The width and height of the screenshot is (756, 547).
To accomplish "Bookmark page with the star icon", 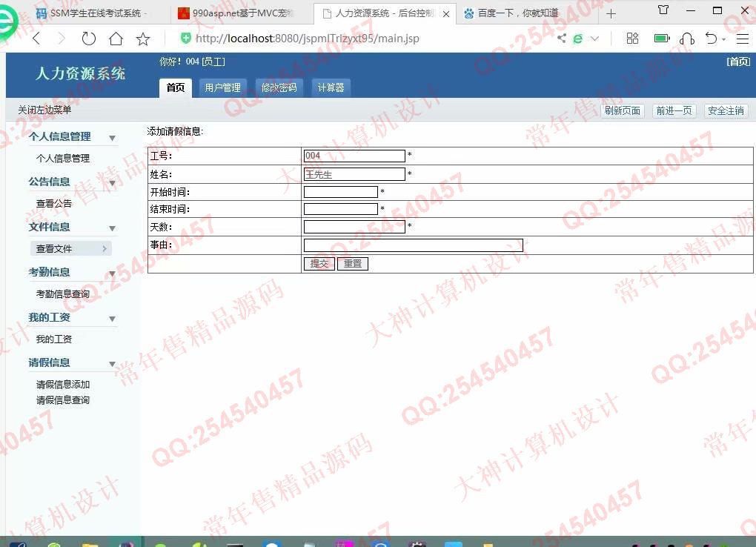I will (143, 39).
